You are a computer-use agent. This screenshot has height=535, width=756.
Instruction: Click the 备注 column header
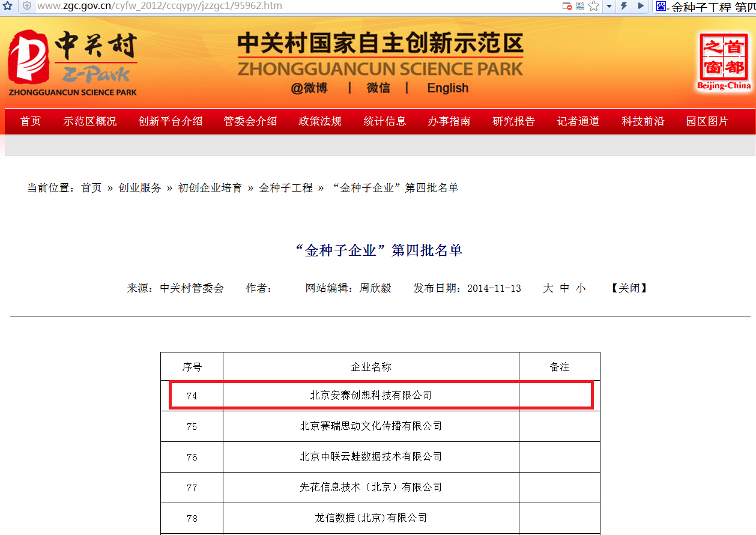(560, 367)
